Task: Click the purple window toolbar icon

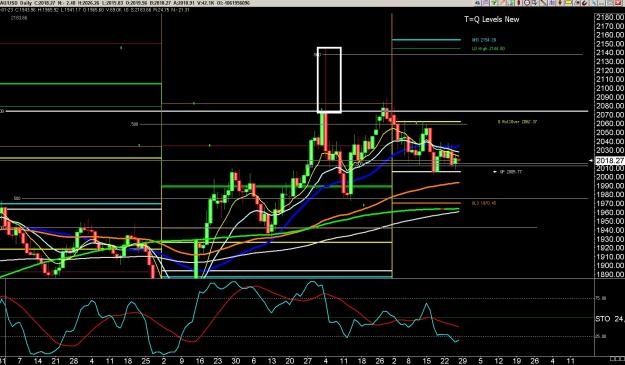Action: pyautogui.click(x=485, y=2)
